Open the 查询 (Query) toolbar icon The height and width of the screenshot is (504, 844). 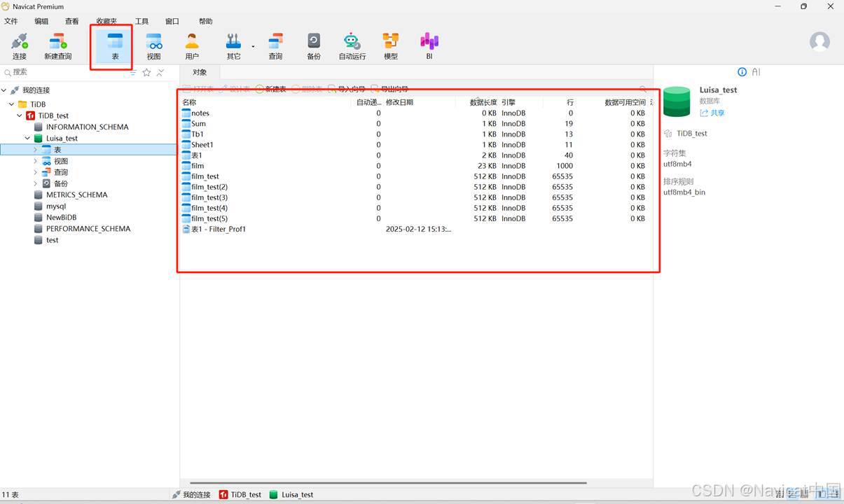point(276,46)
